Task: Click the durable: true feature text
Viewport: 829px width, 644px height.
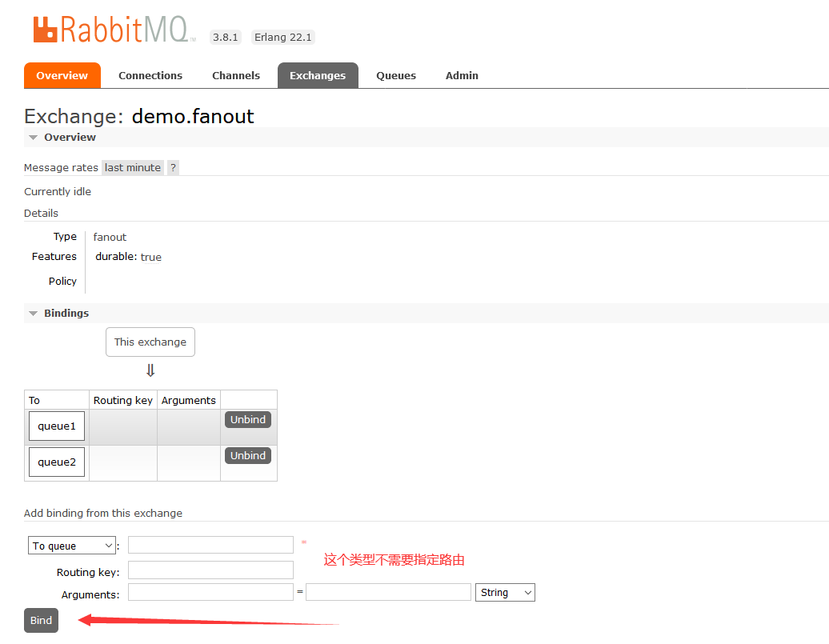Action: [129, 257]
